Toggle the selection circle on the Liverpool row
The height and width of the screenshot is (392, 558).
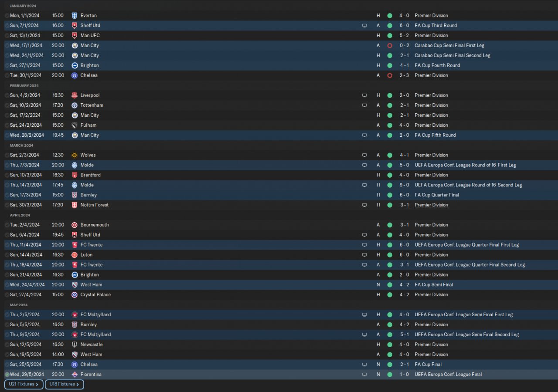(7, 95)
